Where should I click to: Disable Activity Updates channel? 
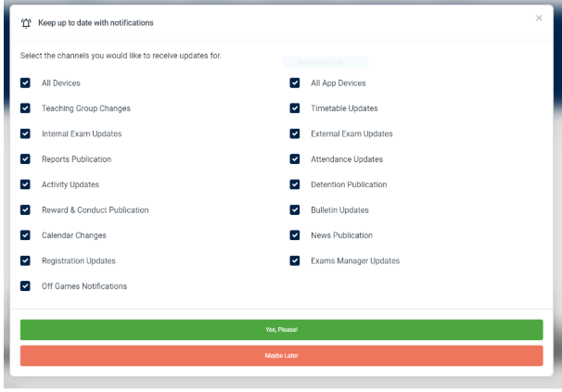click(x=26, y=184)
